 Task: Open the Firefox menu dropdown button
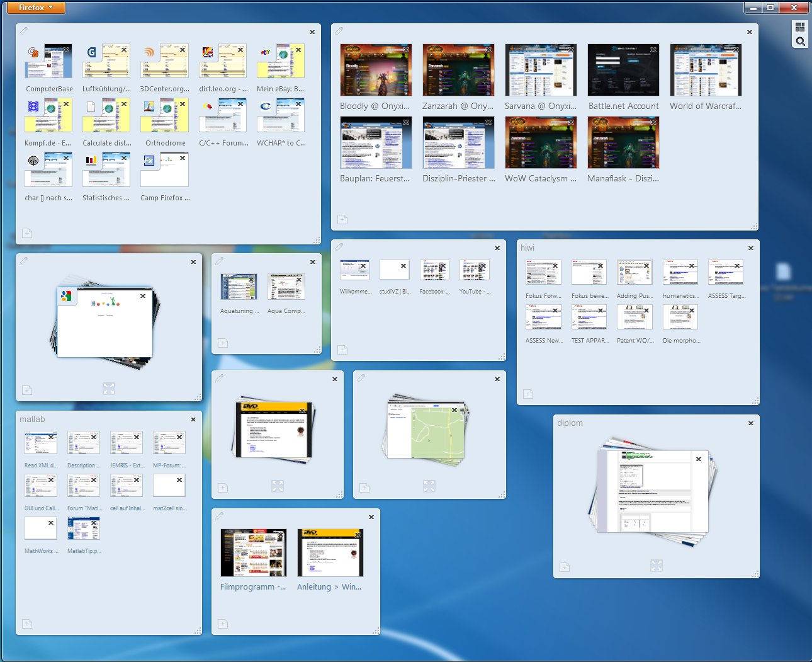[x=36, y=8]
